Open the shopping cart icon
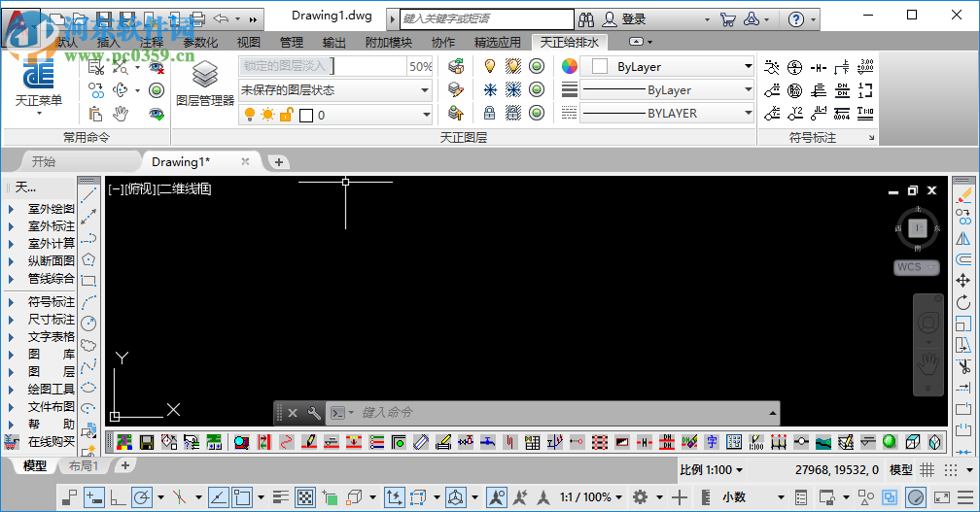 (x=727, y=19)
